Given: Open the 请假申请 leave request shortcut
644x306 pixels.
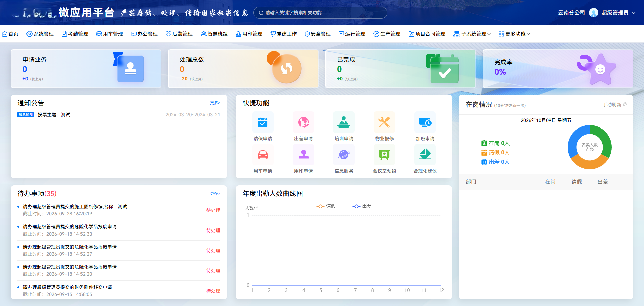Looking at the screenshot, I should tap(263, 126).
